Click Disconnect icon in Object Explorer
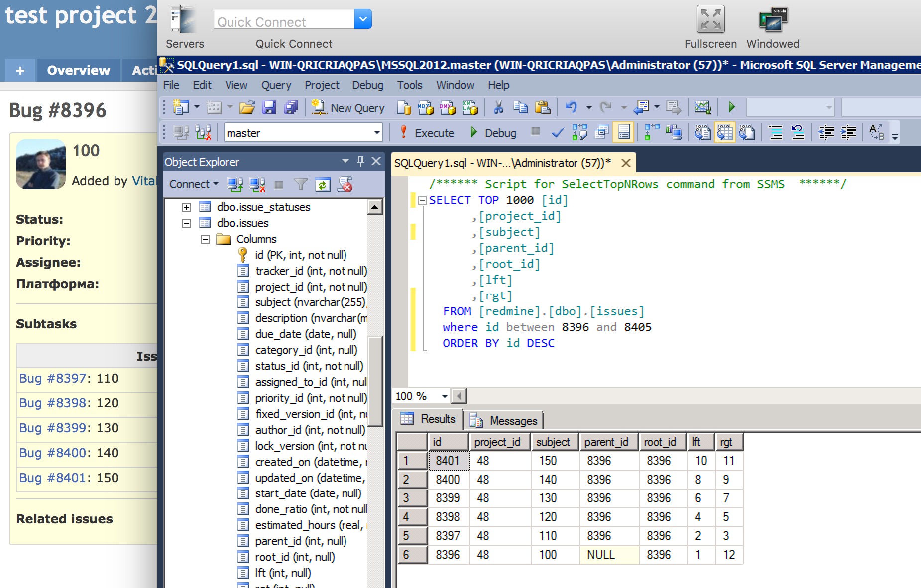 tap(257, 185)
